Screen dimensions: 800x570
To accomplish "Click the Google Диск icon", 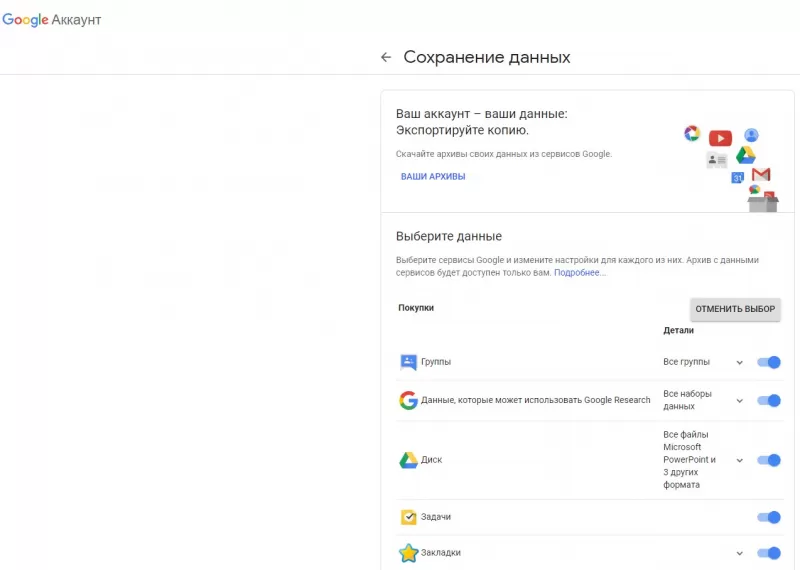I will pos(408,460).
